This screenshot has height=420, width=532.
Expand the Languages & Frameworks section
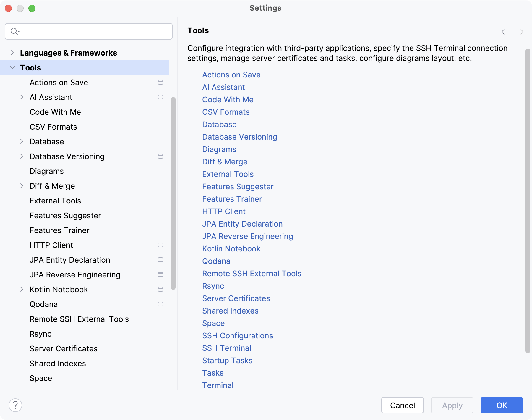pyautogui.click(x=12, y=53)
